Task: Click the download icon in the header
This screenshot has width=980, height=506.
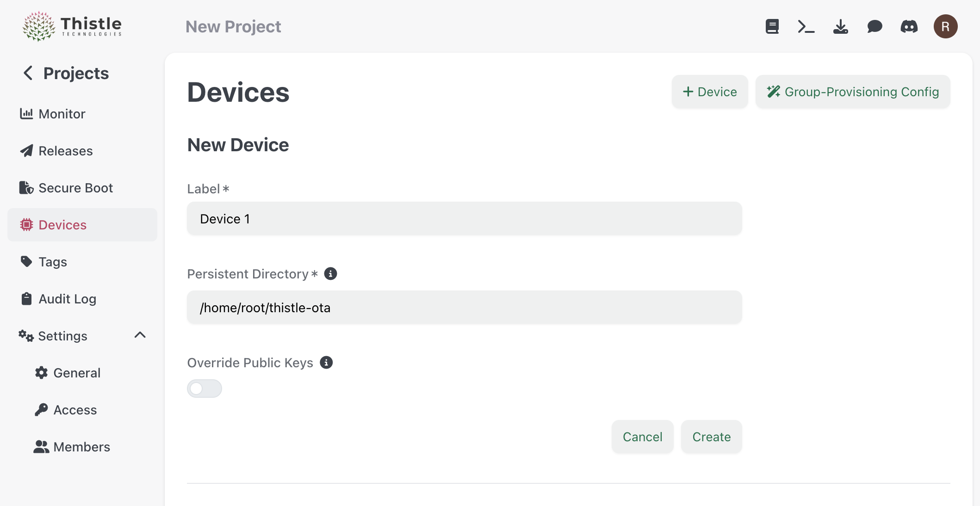Action: click(840, 26)
